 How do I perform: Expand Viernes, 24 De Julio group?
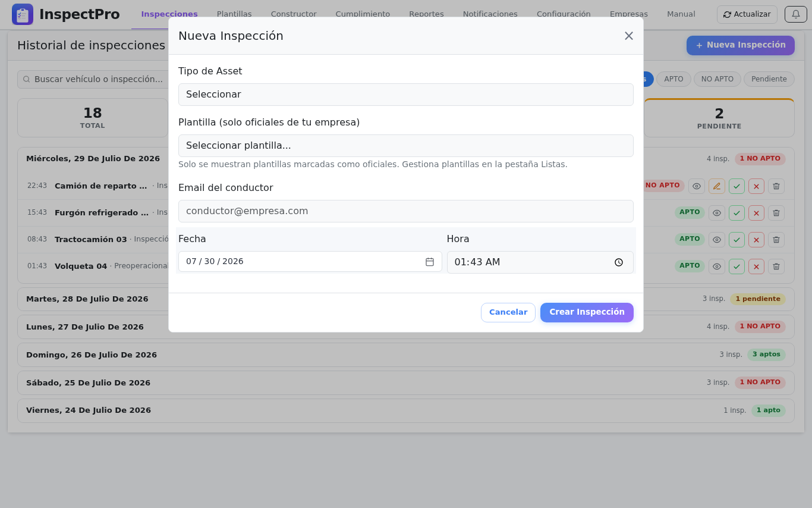[x=406, y=410]
